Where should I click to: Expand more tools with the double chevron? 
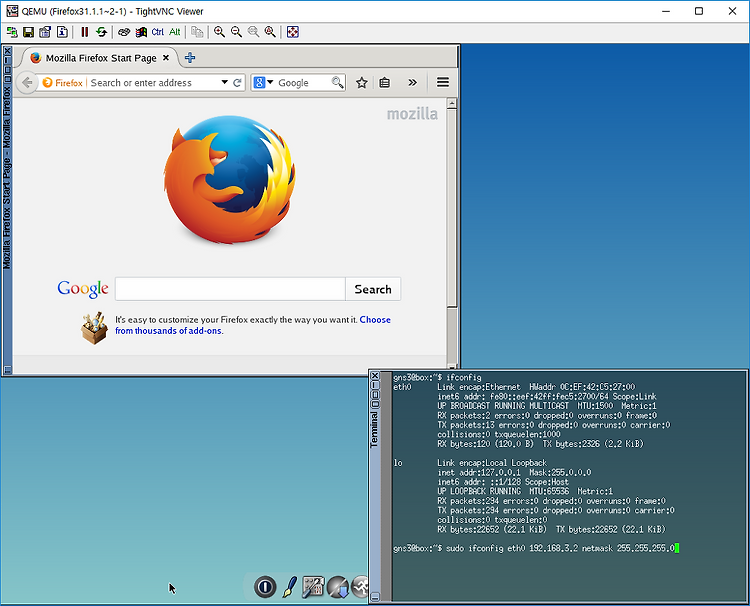point(412,83)
